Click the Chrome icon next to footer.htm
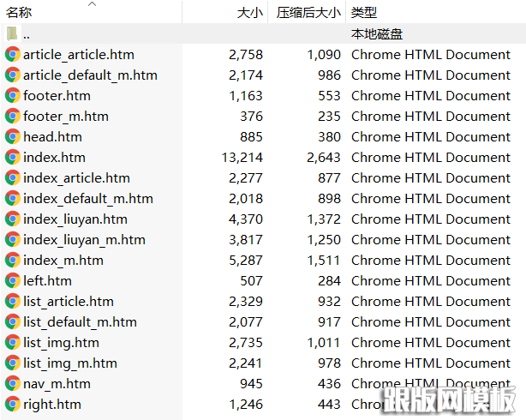The image size is (526, 420). (x=13, y=96)
